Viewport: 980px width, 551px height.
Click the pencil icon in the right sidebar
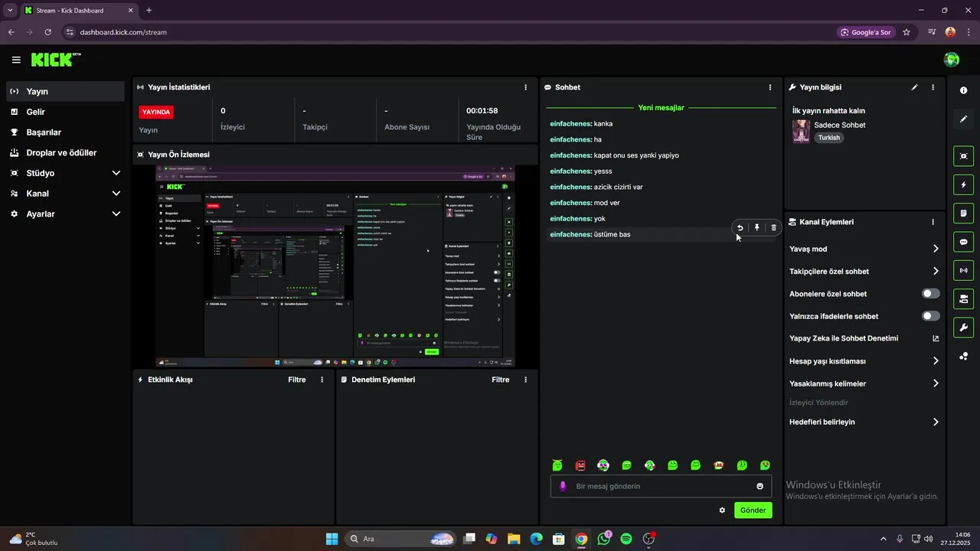pos(964,119)
